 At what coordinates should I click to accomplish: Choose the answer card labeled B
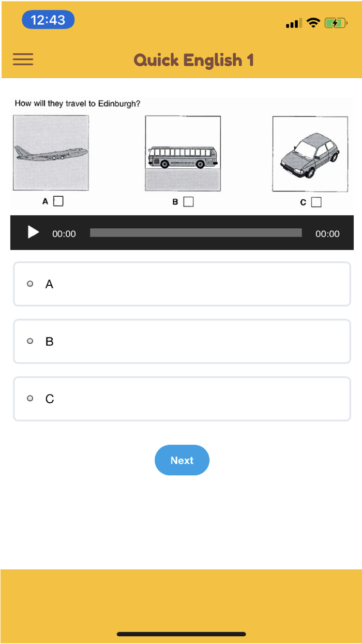coord(182,341)
